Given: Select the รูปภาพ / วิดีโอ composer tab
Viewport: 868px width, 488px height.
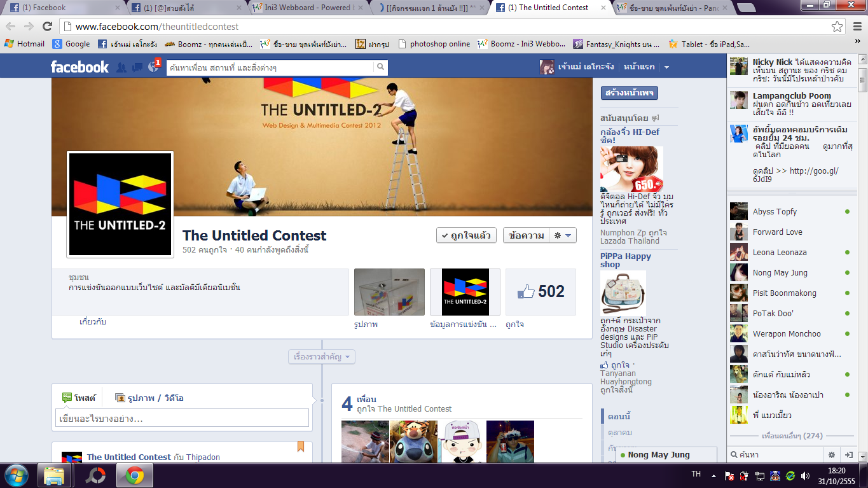Looking at the screenshot, I should 149,398.
